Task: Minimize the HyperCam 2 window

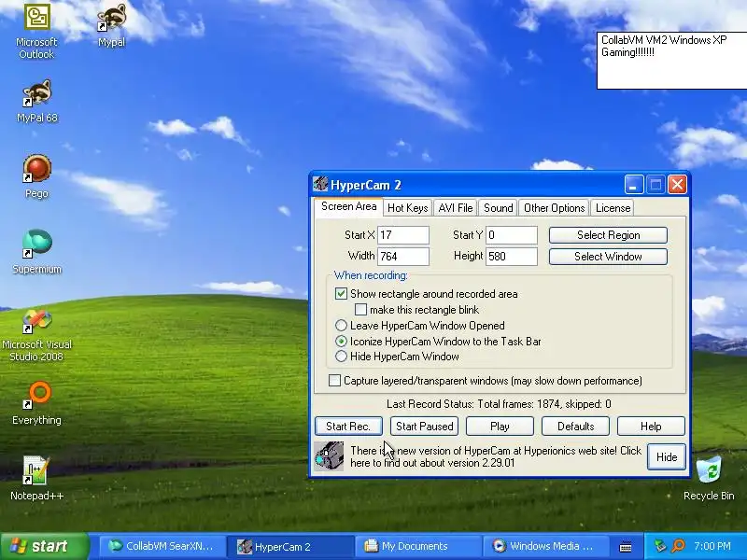Action: pyautogui.click(x=634, y=184)
